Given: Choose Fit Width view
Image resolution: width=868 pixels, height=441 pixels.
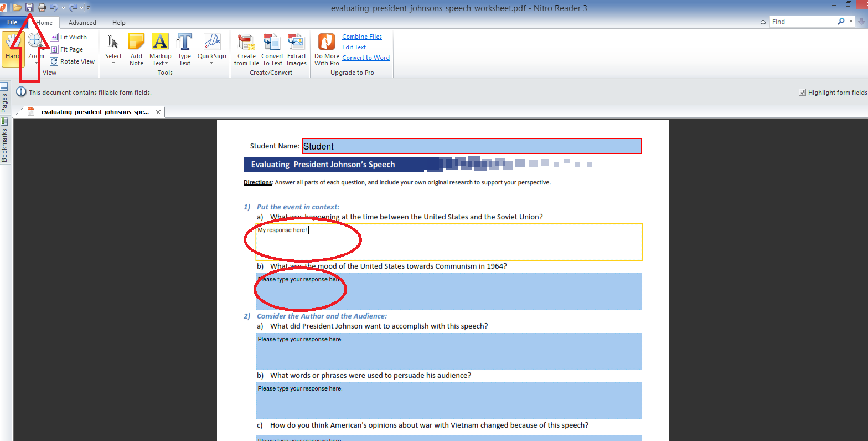Looking at the screenshot, I should tap(69, 37).
